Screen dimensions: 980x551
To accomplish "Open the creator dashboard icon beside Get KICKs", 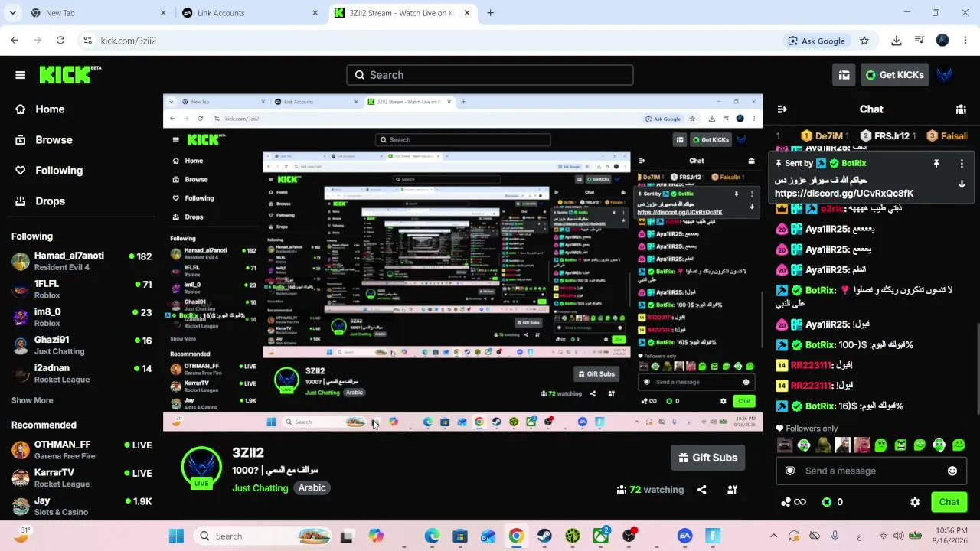I will [844, 75].
